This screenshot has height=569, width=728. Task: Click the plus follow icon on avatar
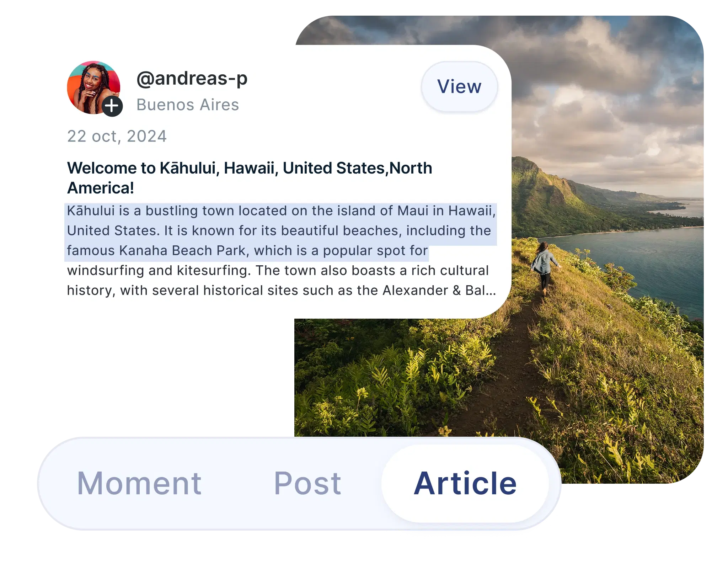point(112,106)
